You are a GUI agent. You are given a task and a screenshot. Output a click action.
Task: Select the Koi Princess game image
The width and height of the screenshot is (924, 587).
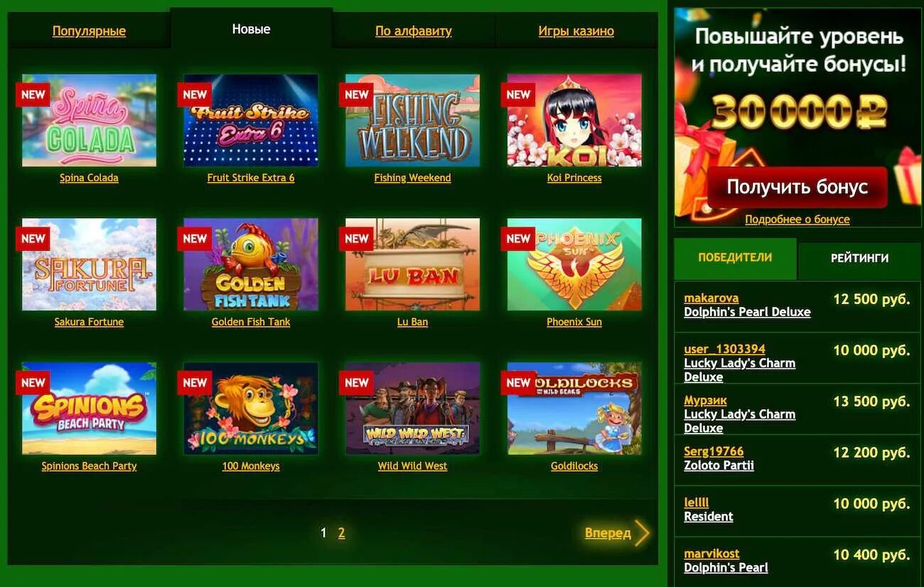(574, 120)
